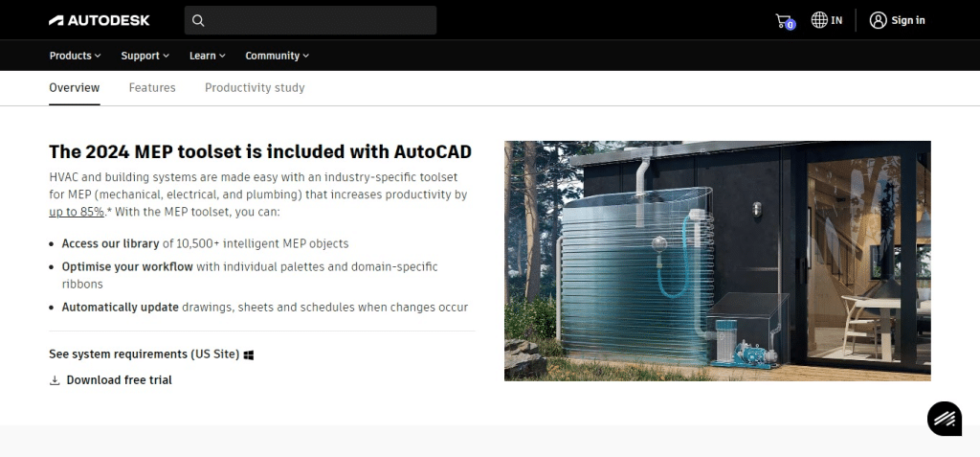The height and width of the screenshot is (457, 980).
Task: Open the 'up to 85%' link
Action: point(77,212)
